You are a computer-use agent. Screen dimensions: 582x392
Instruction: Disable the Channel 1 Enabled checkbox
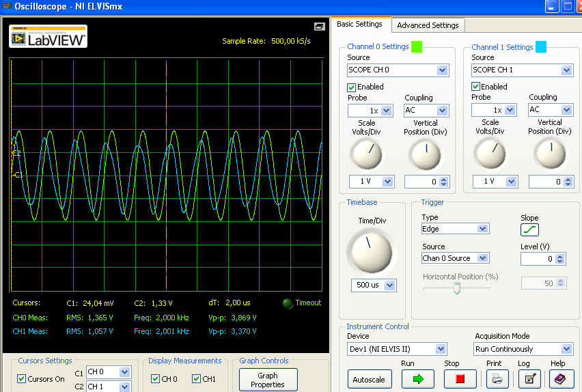click(x=476, y=87)
